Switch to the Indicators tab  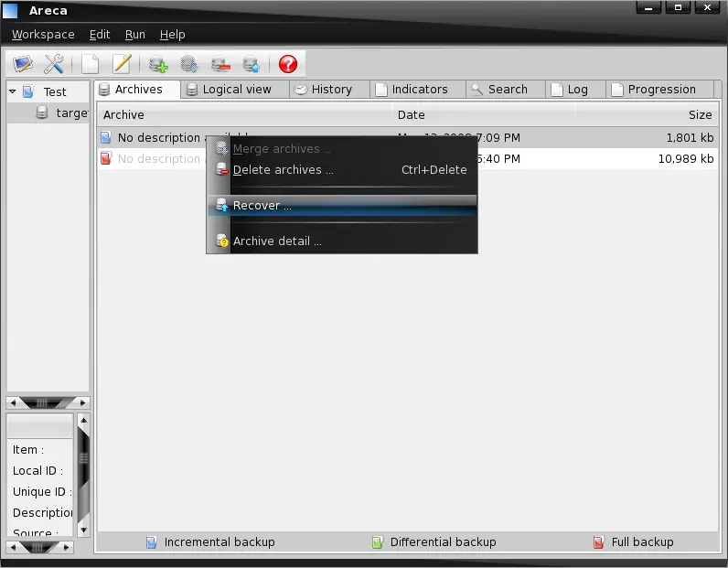pos(419,89)
